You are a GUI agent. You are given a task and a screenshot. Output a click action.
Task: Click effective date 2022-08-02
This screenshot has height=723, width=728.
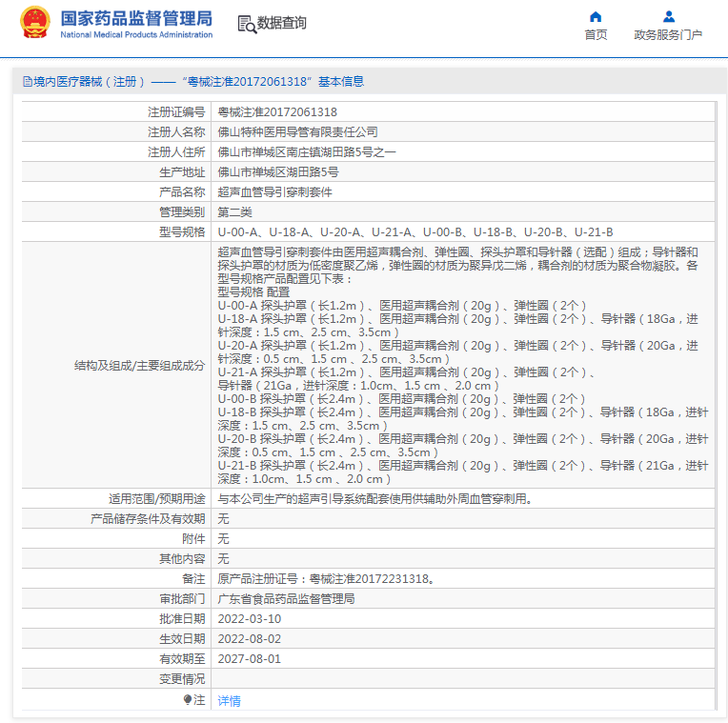coord(250,638)
